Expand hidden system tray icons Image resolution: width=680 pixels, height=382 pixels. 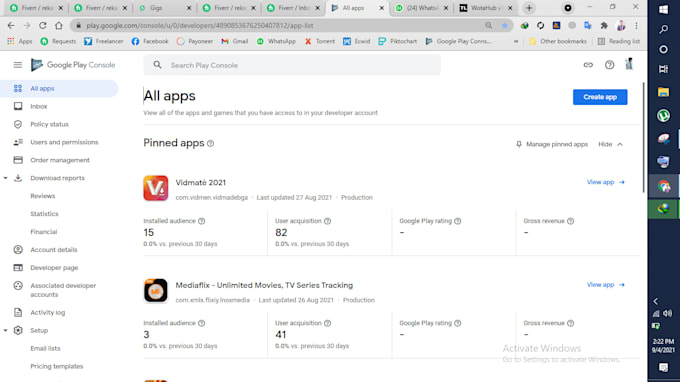(656, 301)
